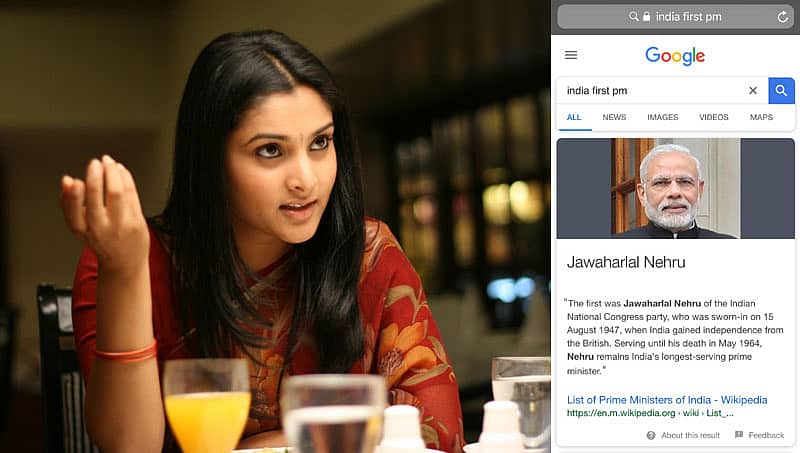Tap the browser address bar text
This screenshot has width=800, height=453.
pos(688,17)
